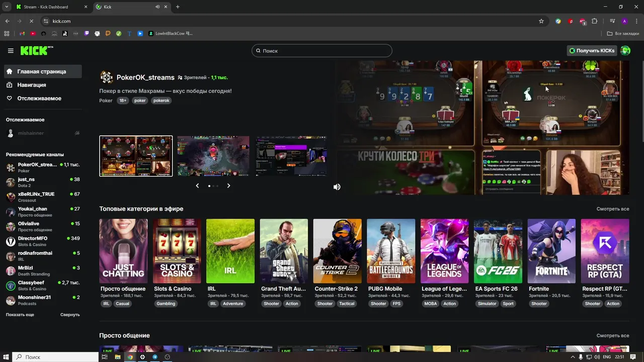Image resolution: width=644 pixels, height=362 pixels.
Task: View site information icon beside kick.com
Action: (x=46, y=21)
